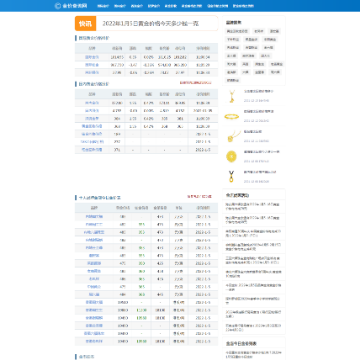Click the red link beside the domestic gold price heading
The image size is (360, 360).
196,83
